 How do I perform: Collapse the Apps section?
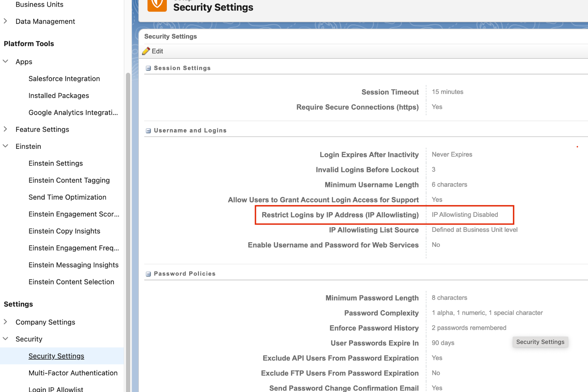(5, 61)
